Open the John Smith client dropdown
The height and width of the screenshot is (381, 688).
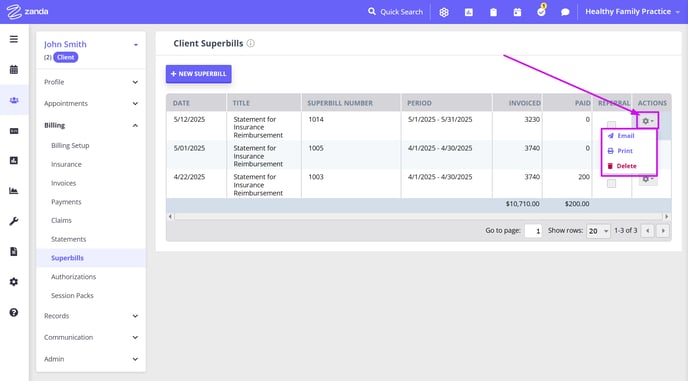point(136,44)
